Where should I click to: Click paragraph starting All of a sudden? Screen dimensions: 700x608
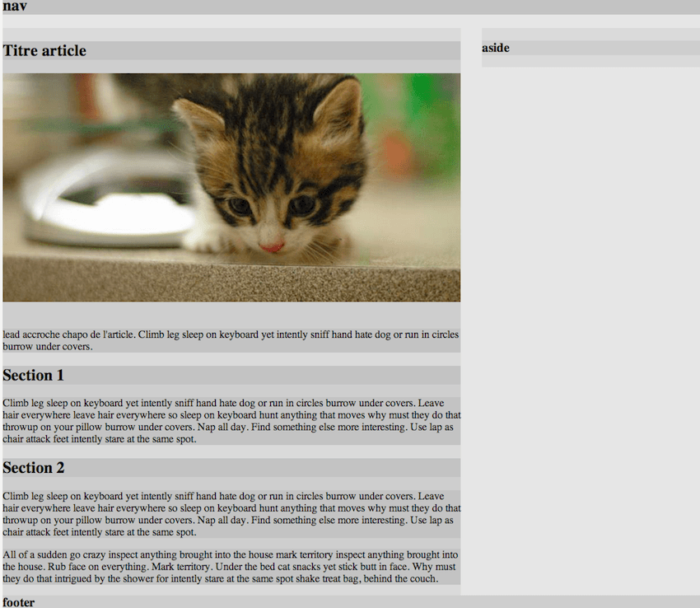(x=231, y=567)
